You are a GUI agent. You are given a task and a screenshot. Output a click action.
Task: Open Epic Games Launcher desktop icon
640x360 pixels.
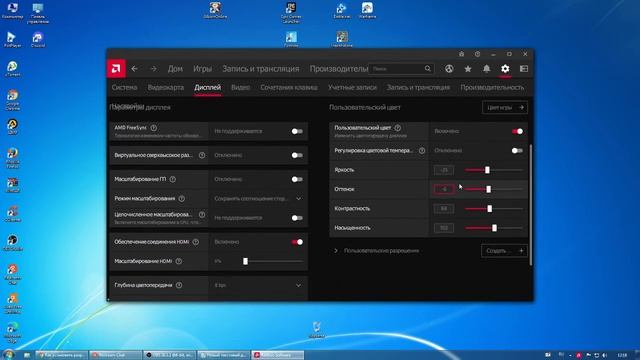click(x=291, y=12)
